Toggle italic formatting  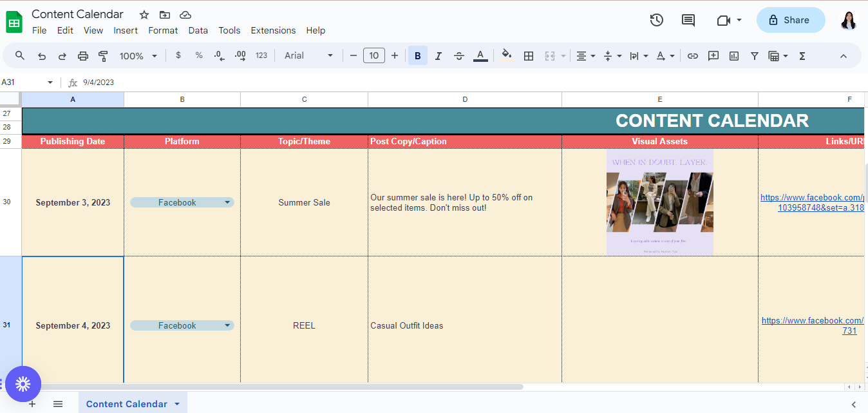click(x=439, y=56)
